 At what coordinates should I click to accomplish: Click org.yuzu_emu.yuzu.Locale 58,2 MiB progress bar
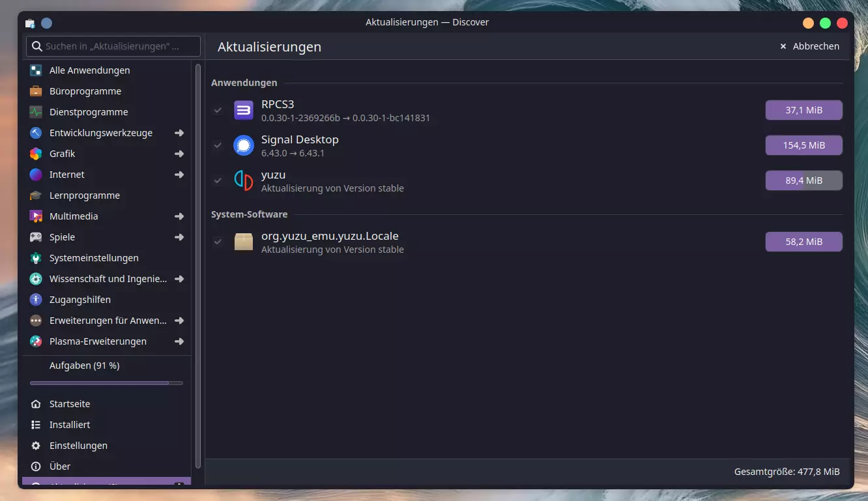click(803, 242)
